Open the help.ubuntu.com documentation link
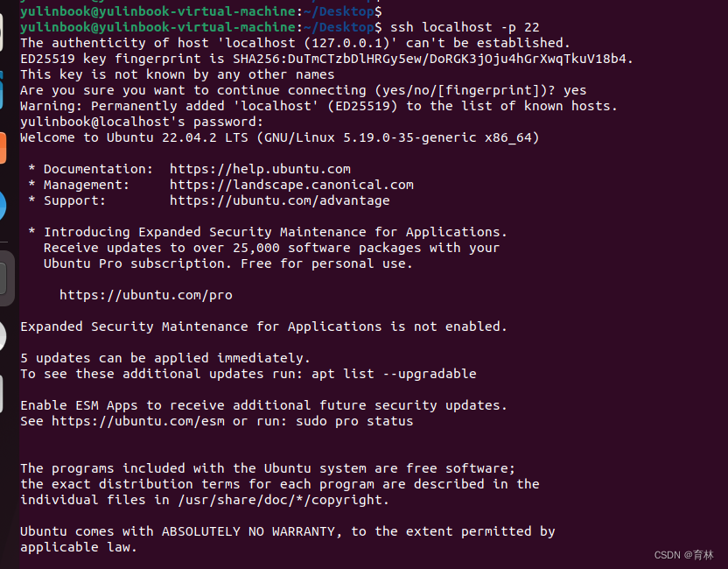 click(x=260, y=169)
